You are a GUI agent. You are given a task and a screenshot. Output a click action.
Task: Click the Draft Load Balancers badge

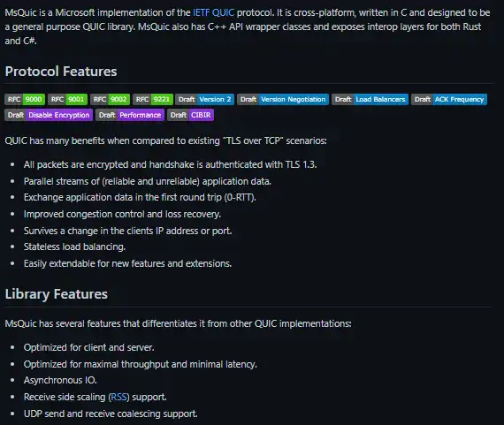(x=370, y=99)
